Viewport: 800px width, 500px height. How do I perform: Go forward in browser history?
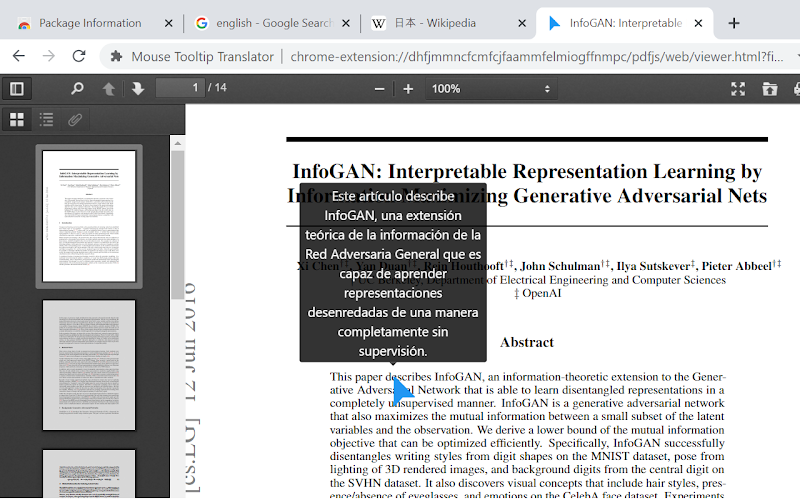48,56
